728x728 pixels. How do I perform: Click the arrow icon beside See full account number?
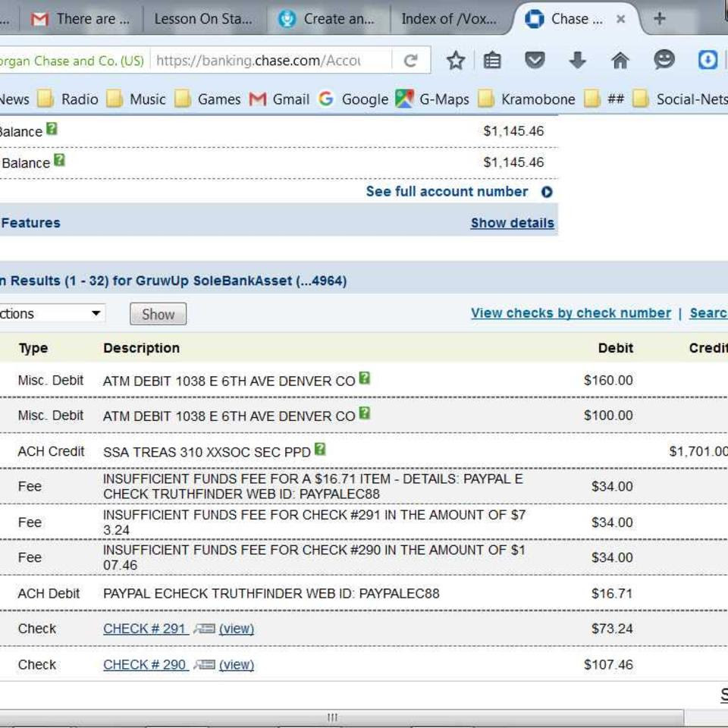pyautogui.click(x=547, y=192)
